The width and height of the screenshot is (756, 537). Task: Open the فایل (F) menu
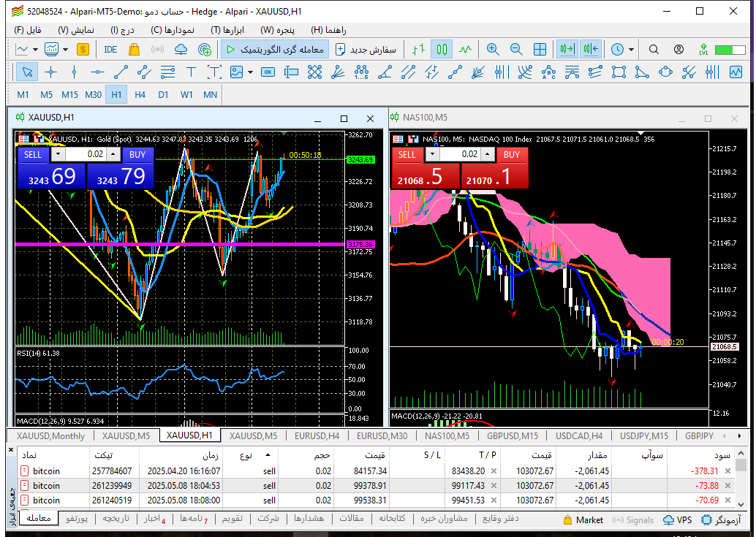[x=28, y=30]
